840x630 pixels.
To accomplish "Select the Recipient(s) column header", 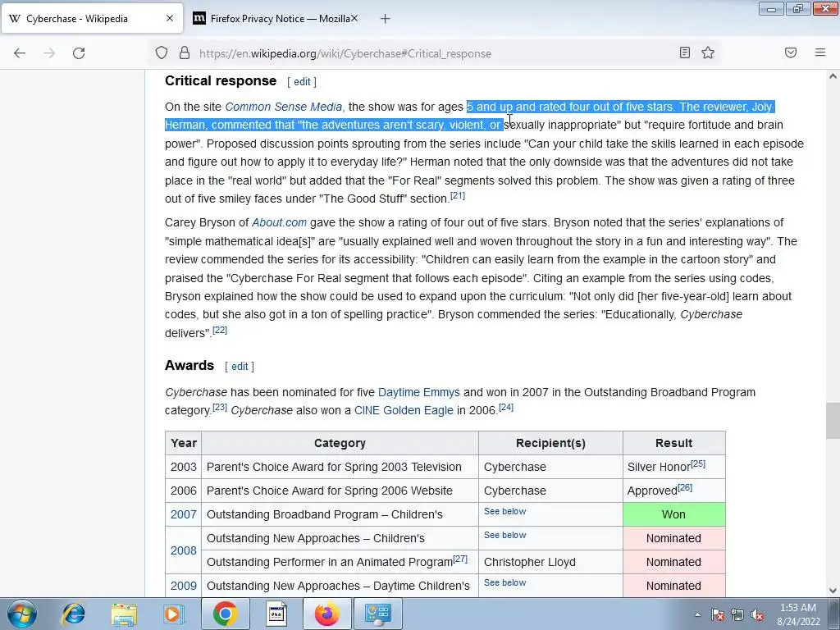I will (x=550, y=443).
